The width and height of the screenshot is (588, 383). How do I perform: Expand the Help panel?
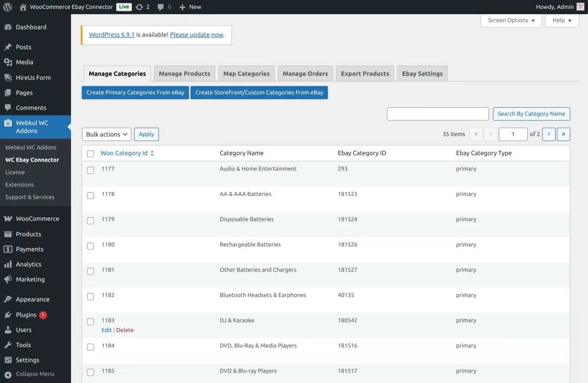[x=562, y=21]
